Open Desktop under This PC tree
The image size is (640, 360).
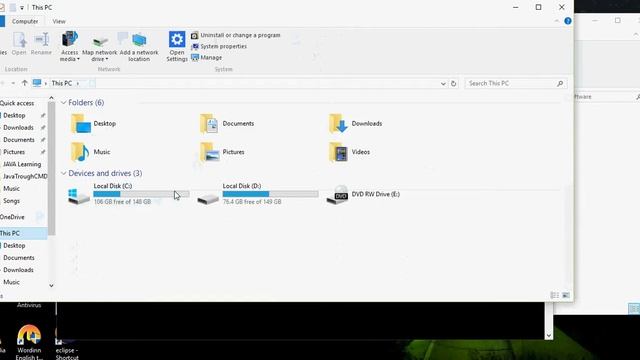pyautogui.click(x=14, y=246)
